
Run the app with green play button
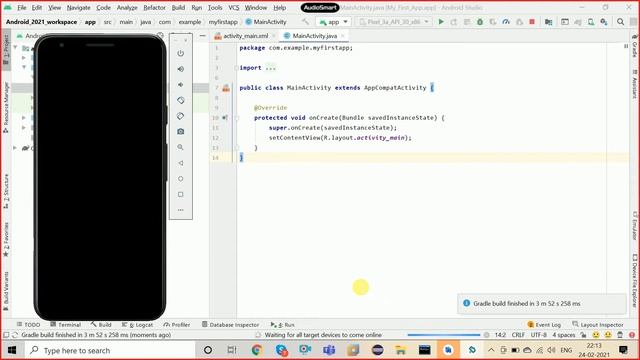[441, 22]
